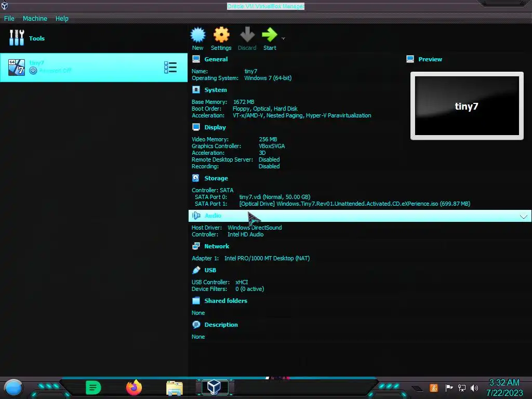Open the green notes app on the taskbar
532x399 pixels.
pyautogui.click(x=94, y=388)
